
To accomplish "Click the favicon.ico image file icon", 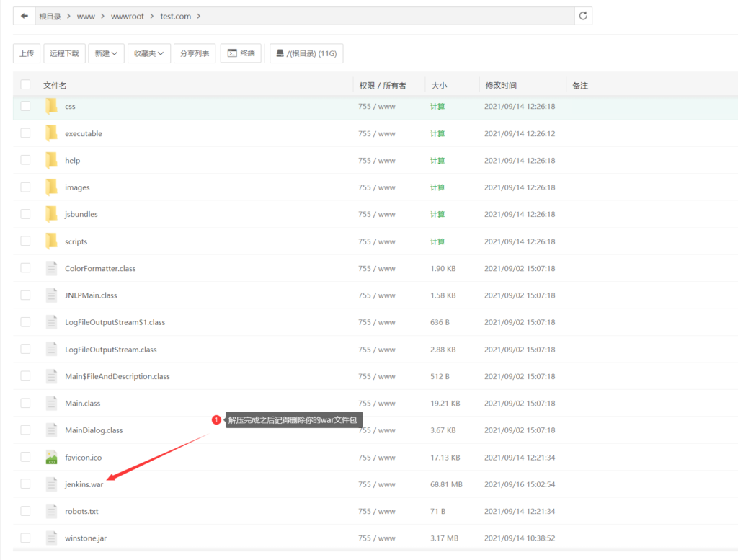I will pyautogui.click(x=51, y=457).
